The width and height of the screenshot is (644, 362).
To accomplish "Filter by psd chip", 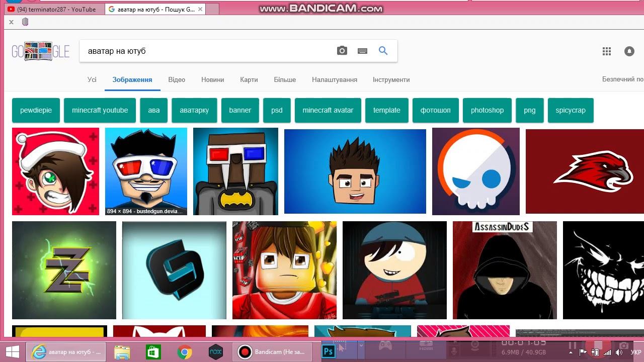I will 277,110.
